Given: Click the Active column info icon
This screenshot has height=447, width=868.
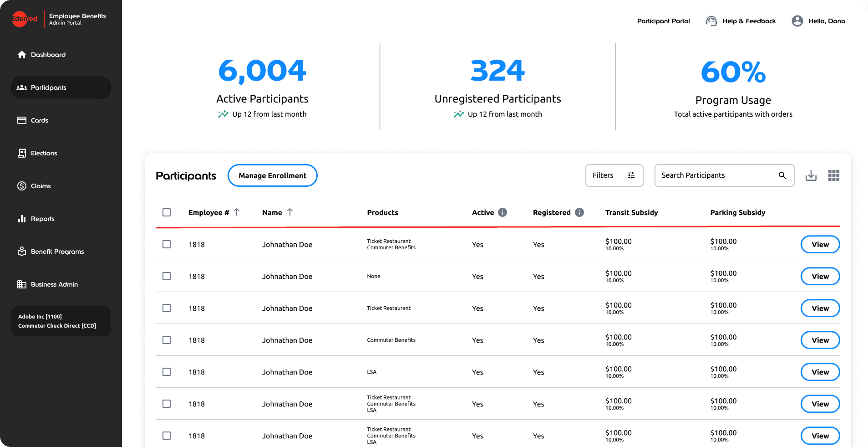Looking at the screenshot, I should [503, 212].
